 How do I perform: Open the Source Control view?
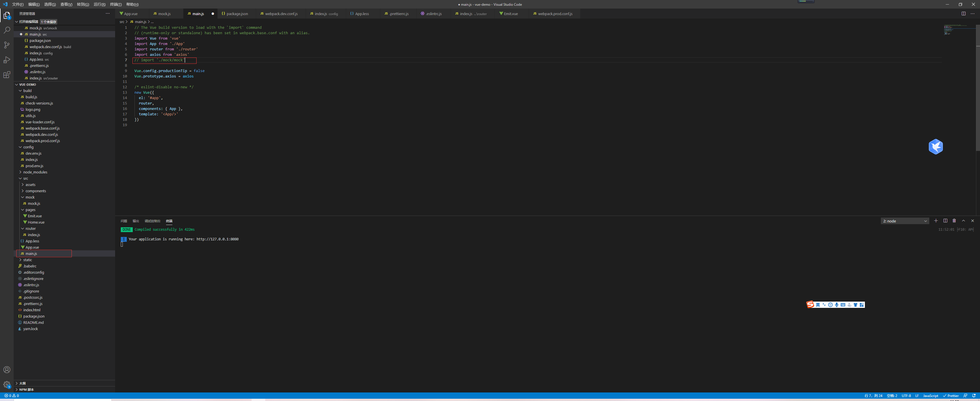coord(7,45)
